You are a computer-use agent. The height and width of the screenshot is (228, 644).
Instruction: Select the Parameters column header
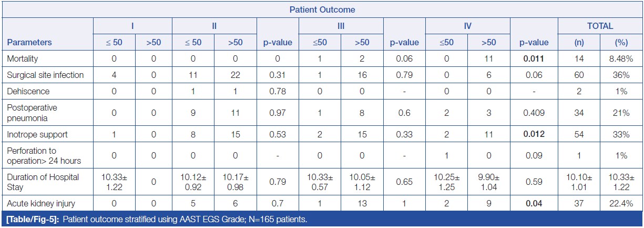[29, 43]
